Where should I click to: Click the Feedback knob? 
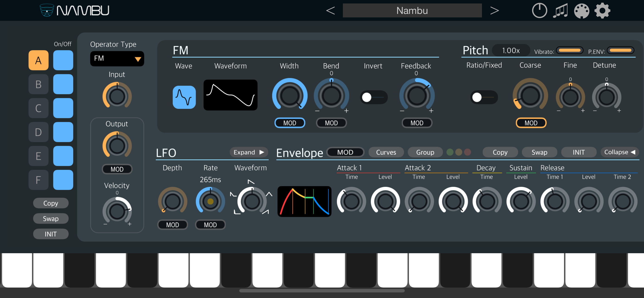pos(417,95)
